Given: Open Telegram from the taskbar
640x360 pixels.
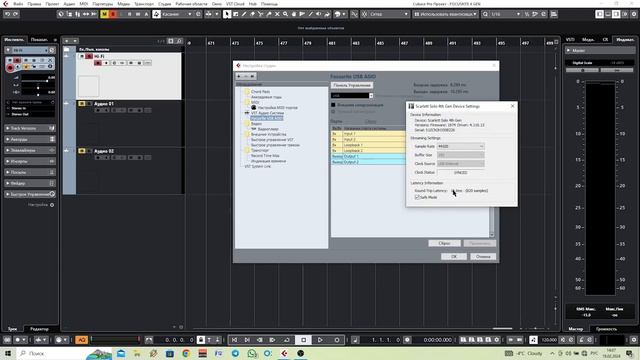Looking at the screenshot, I should click(x=235, y=353).
